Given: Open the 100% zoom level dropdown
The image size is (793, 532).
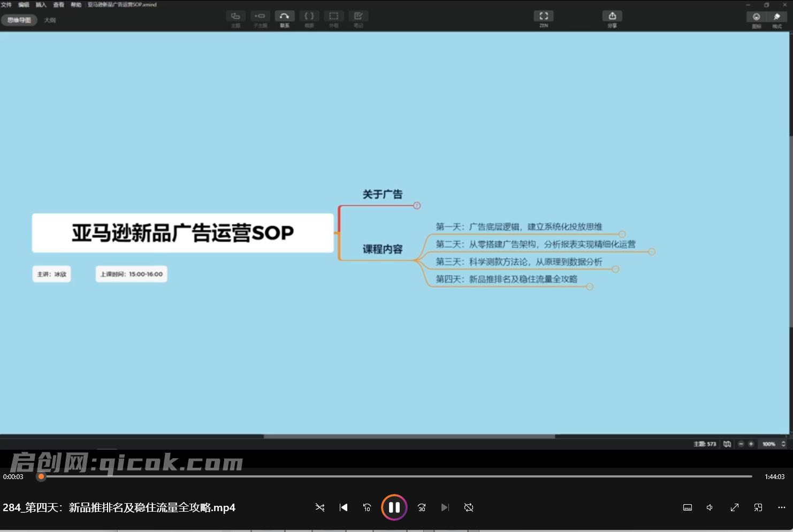Looking at the screenshot, I should click(x=774, y=444).
